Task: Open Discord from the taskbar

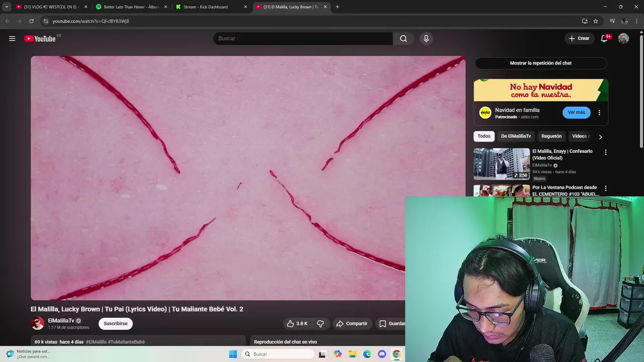Action: click(x=382, y=354)
